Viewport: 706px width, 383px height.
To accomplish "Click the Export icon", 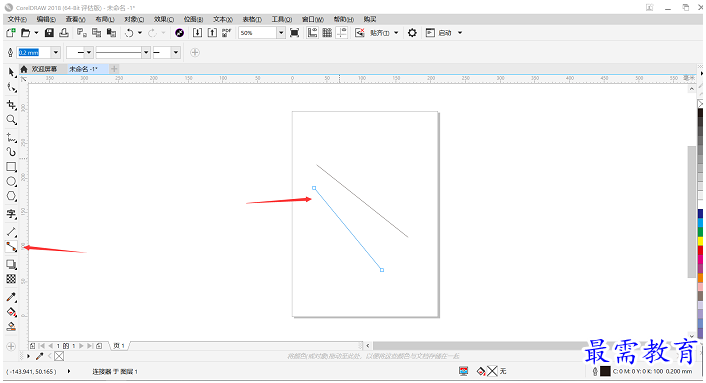I will coord(212,33).
